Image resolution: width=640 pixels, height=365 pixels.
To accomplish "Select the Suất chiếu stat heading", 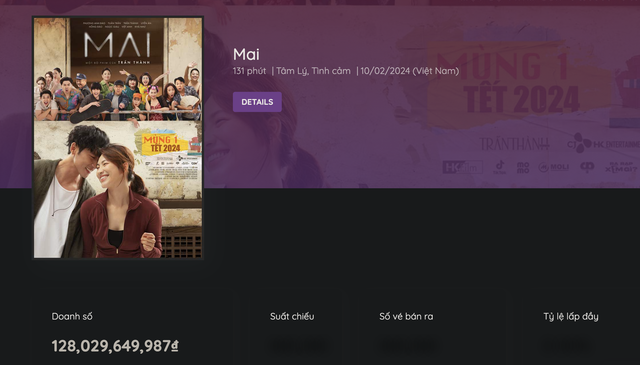I will click(x=292, y=316).
